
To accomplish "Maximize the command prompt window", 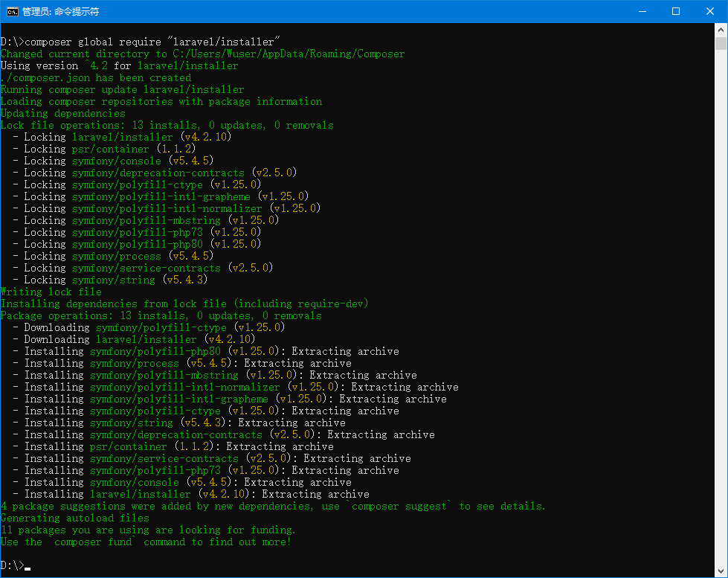I will tap(676, 12).
